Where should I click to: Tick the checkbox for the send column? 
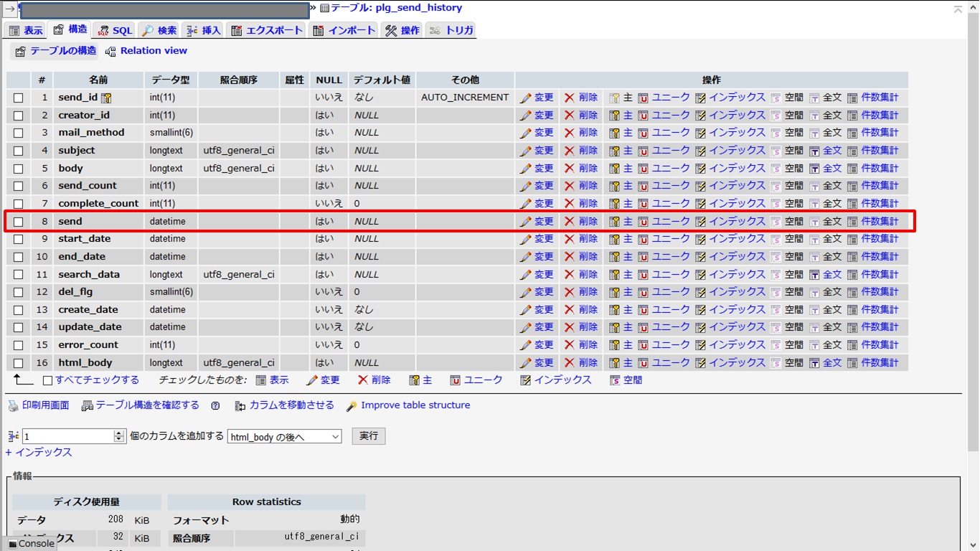(19, 222)
